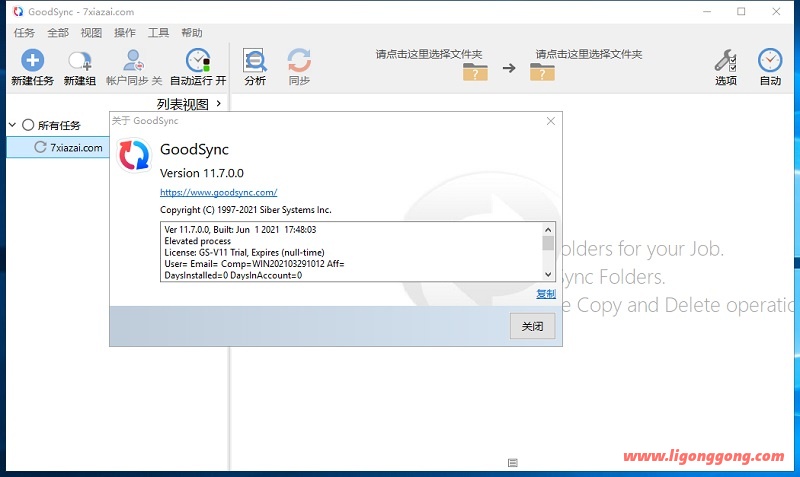Click the New Group (新建组) icon
The height and width of the screenshot is (477, 800).
pyautogui.click(x=80, y=61)
